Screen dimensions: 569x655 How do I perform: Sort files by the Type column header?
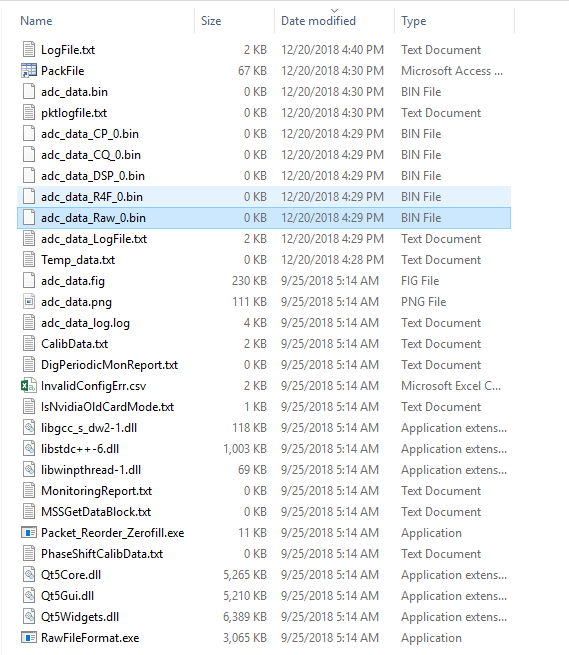414,20
